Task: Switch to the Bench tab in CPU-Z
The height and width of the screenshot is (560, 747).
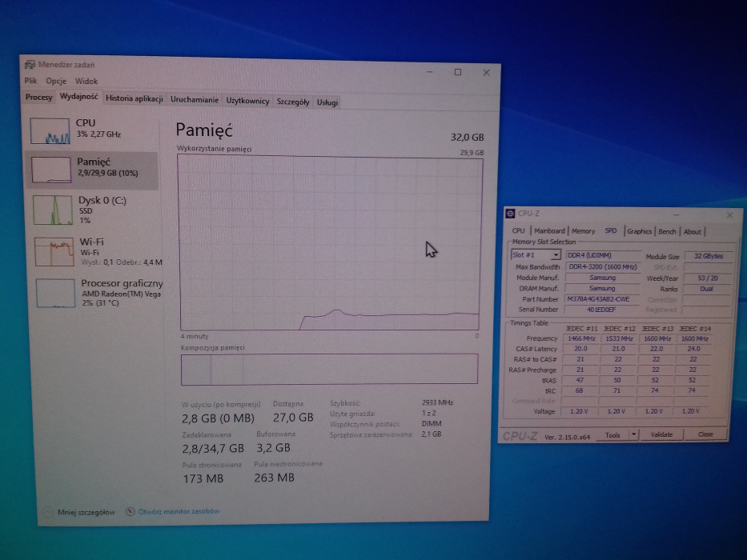Action: (x=667, y=232)
